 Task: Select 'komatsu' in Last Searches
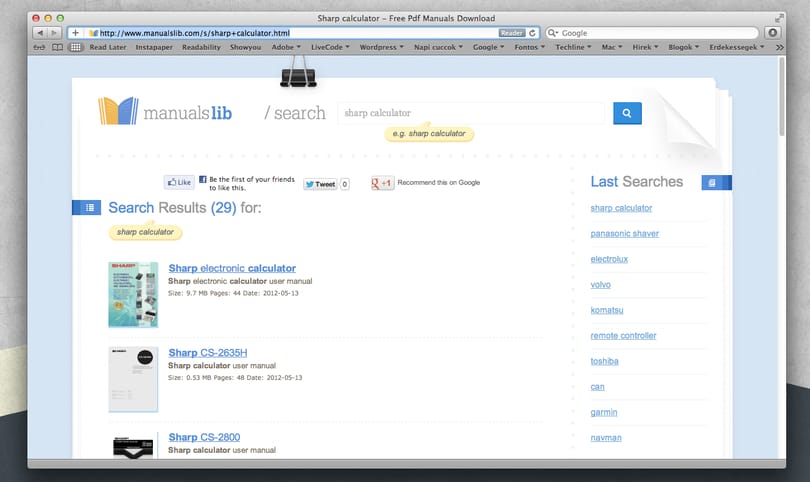[x=607, y=310]
